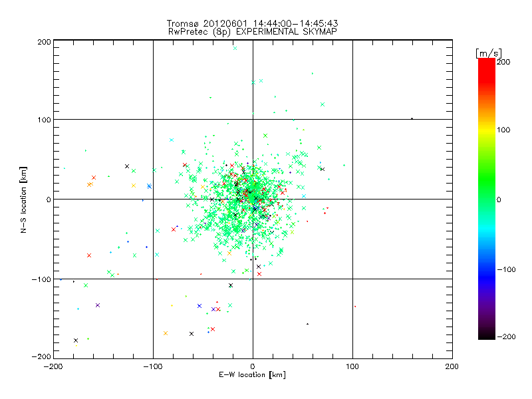The image size is (532, 399).
Task: Click the N-S axis tick label '100'
Action: [x=44, y=120]
